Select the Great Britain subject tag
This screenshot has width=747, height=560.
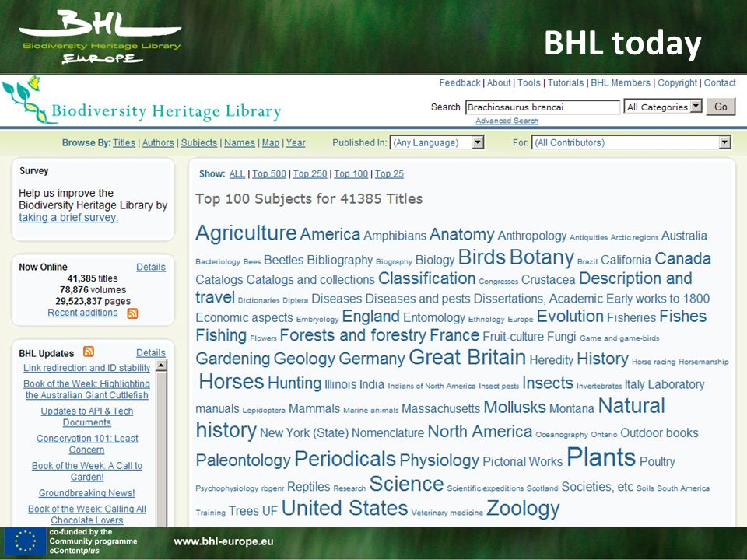point(467,357)
